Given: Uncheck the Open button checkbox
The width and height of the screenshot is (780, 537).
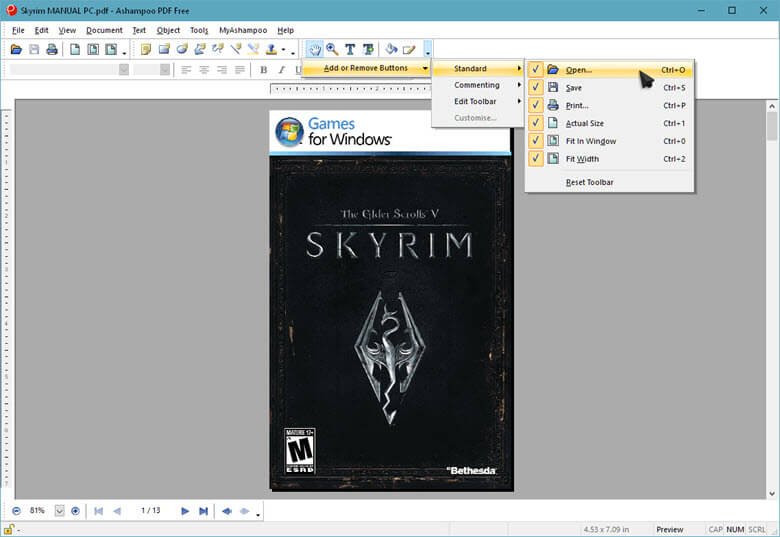Looking at the screenshot, I should 535,70.
